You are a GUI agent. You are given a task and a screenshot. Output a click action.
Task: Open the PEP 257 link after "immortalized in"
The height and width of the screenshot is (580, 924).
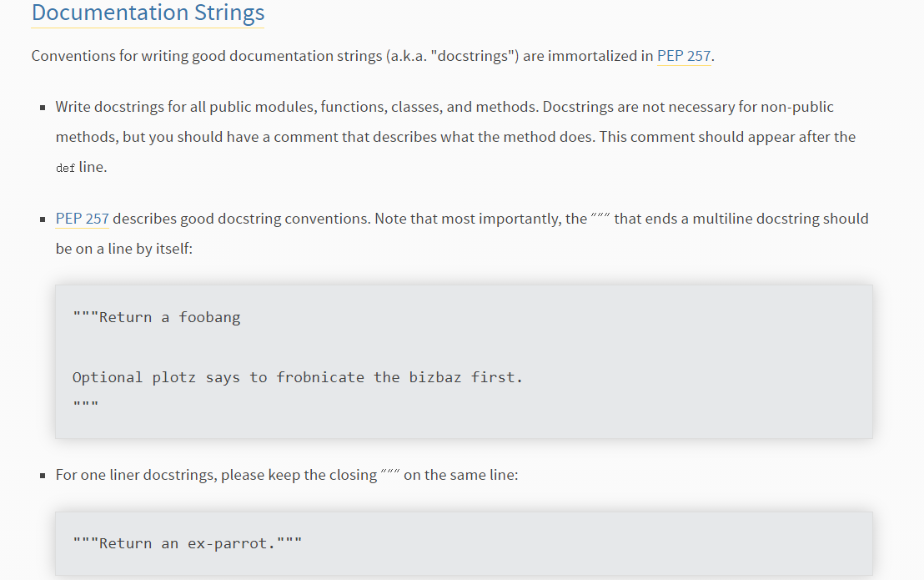pos(684,56)
